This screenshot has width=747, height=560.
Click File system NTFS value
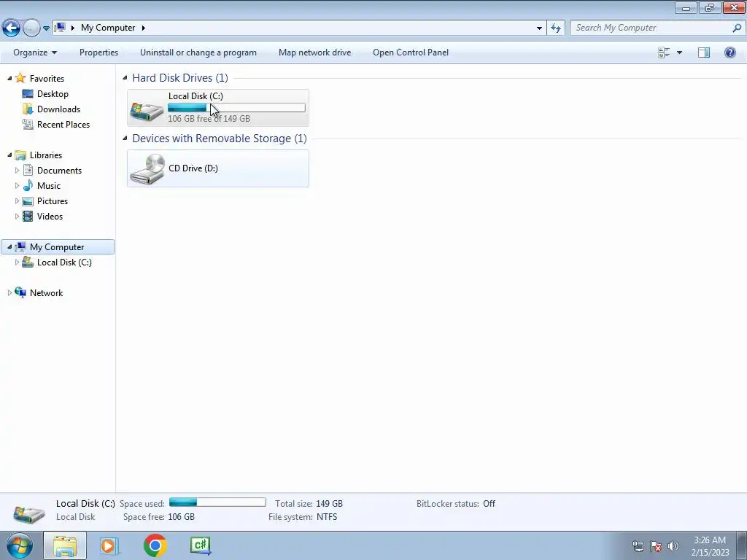point(327,517)
